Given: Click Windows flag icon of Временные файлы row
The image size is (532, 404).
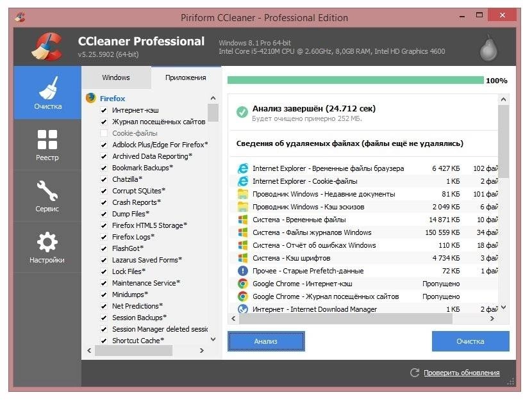Looking at the screenshot, I should coord(242,220).
